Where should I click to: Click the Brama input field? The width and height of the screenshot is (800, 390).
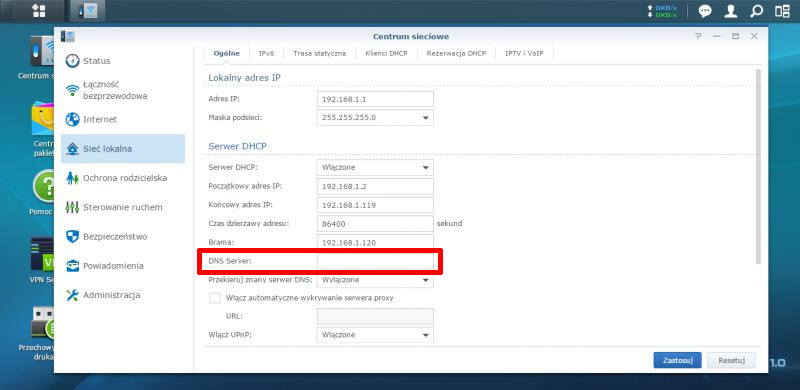click(375, 242)
